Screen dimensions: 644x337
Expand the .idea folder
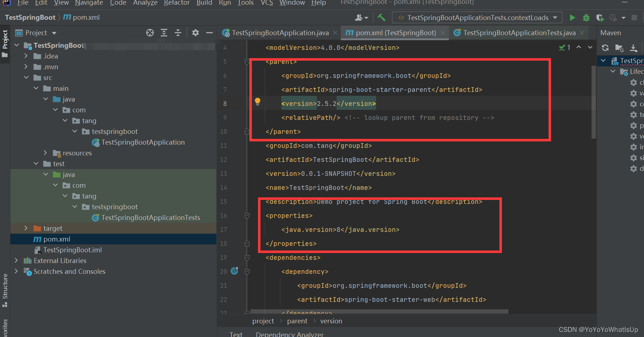click(26, 56)
